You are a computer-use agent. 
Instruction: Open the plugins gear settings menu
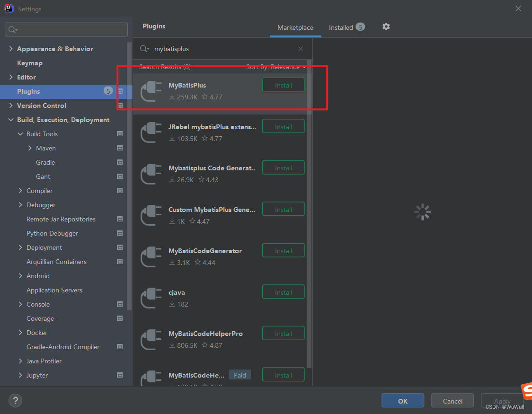(x=386, y=26)
